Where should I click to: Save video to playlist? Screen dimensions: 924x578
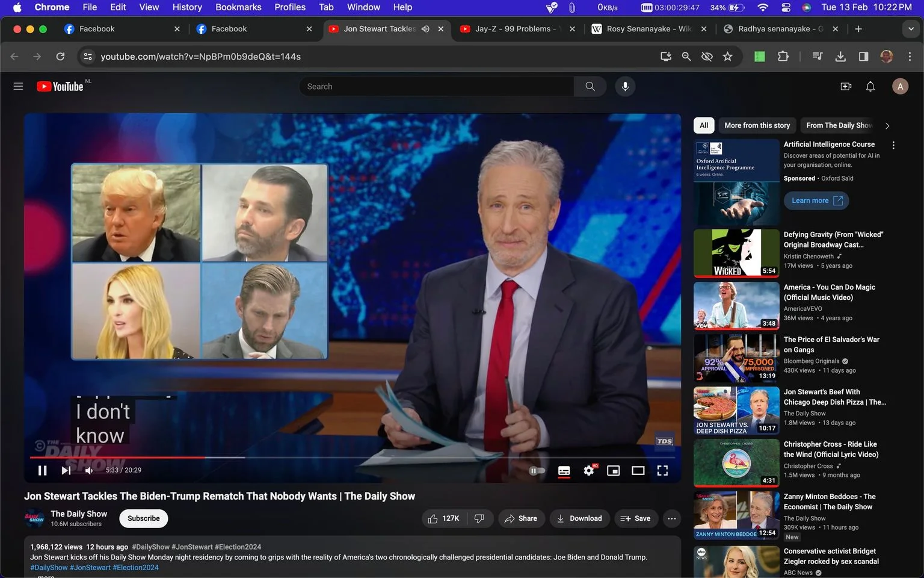click(636, 518)
